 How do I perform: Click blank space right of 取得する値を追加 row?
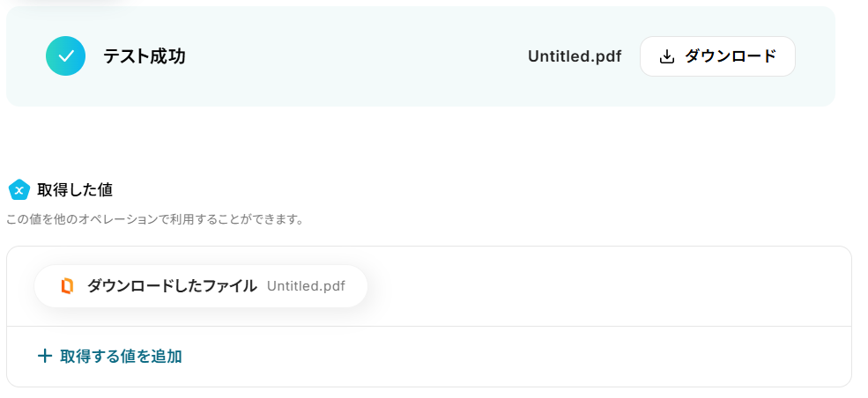point(515,356)
